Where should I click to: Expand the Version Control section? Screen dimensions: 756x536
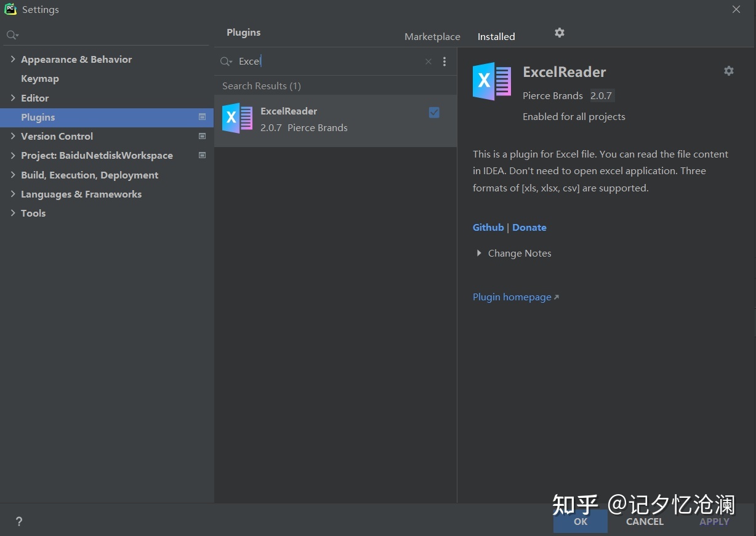13,136
